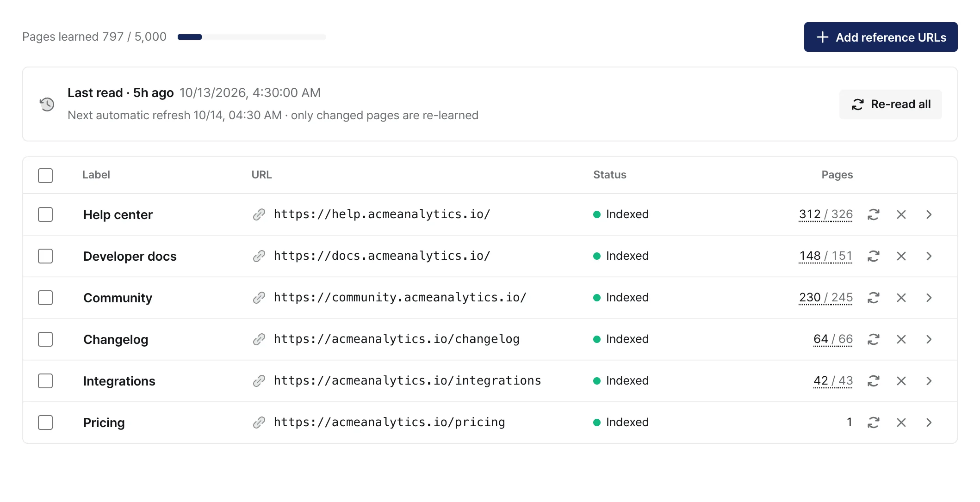Remove the Developer docs URL

point(901,256)
